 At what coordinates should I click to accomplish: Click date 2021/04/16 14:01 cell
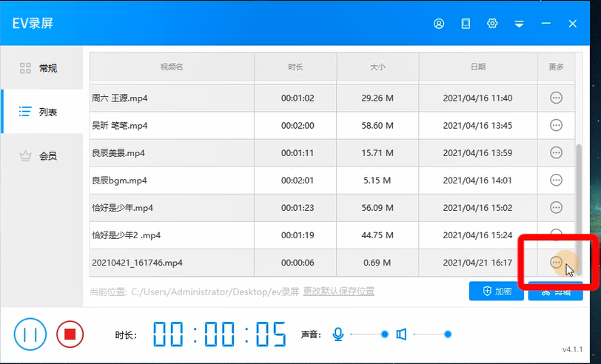click(477, 181)
